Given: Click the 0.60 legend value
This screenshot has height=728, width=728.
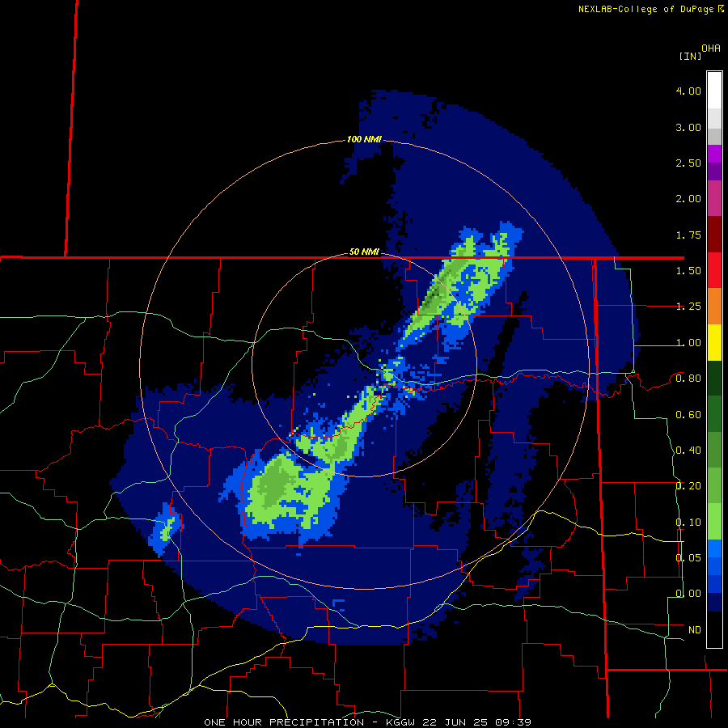Looking at the screenshot, I should point(688,415).
